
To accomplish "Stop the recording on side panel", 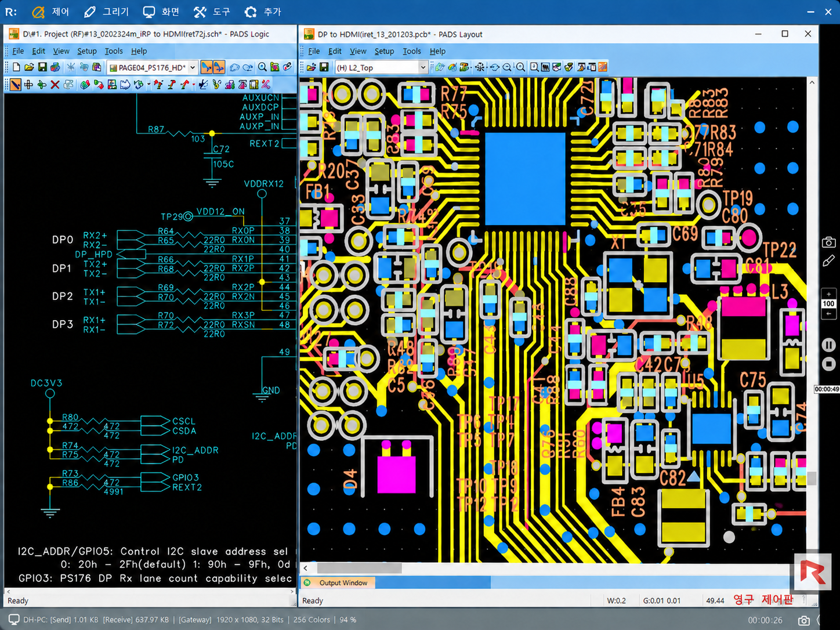I will 829,364.
